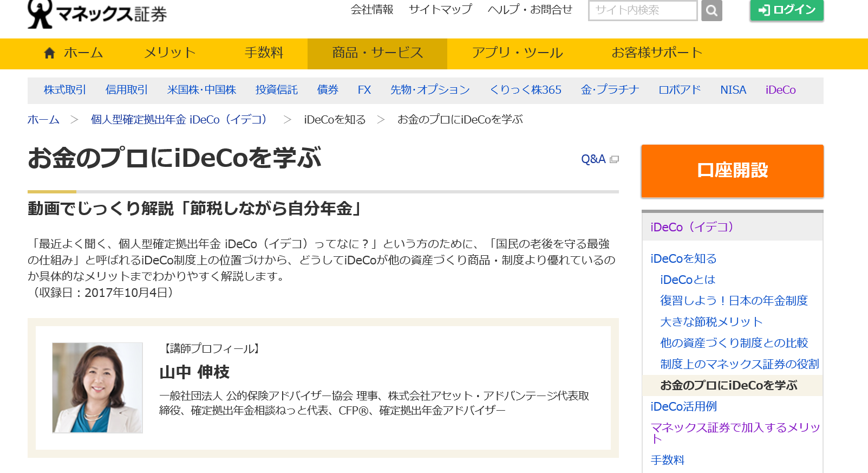868x473 pixels.
Task: Open 先物·オプション sub-navigation link
Action: tap(430, 90)
